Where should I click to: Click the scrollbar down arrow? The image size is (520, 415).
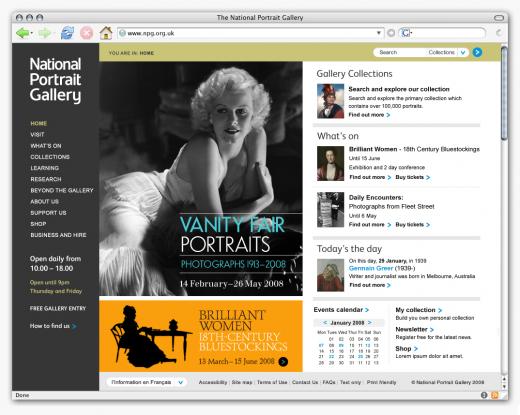coord(504,386)
